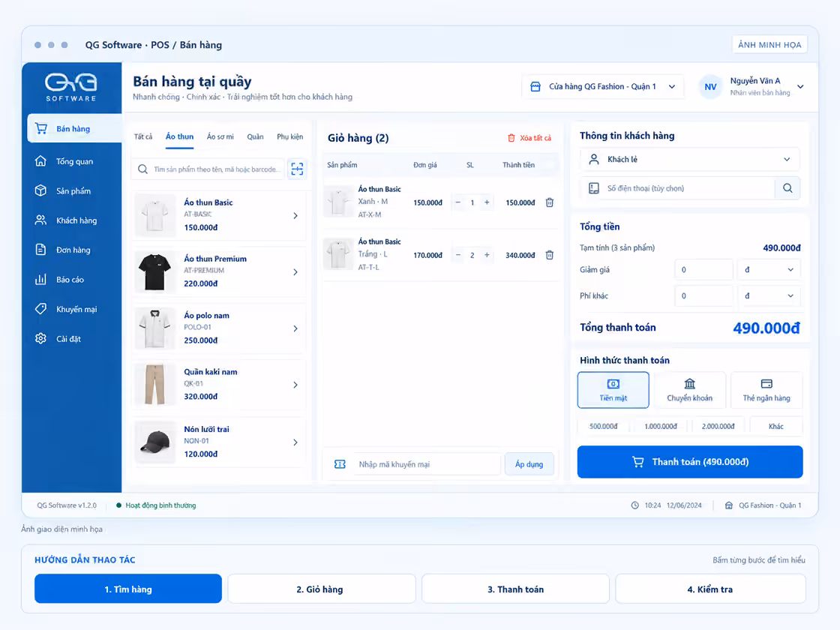Viewport: 840px width, 630px height.
Task: Click the QG Software logo
Action: pos(70,87)
